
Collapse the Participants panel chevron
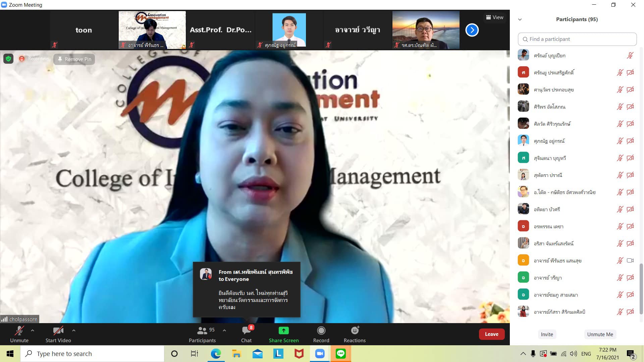(x=520, y=19)
